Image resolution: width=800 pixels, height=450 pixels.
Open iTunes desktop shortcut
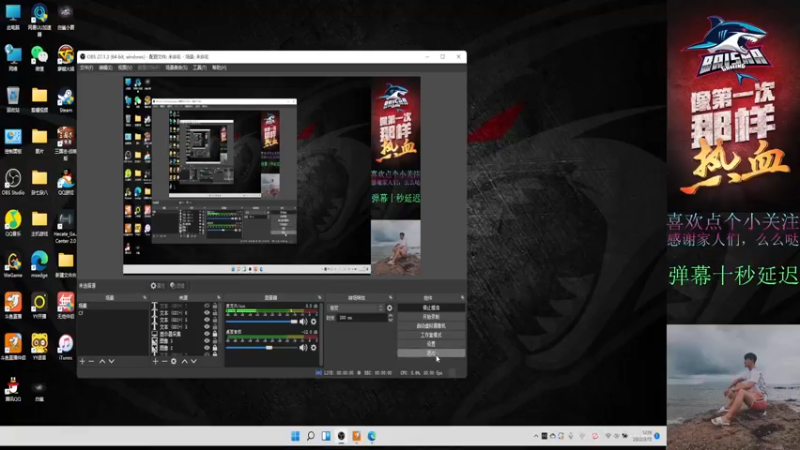(65, 347)
